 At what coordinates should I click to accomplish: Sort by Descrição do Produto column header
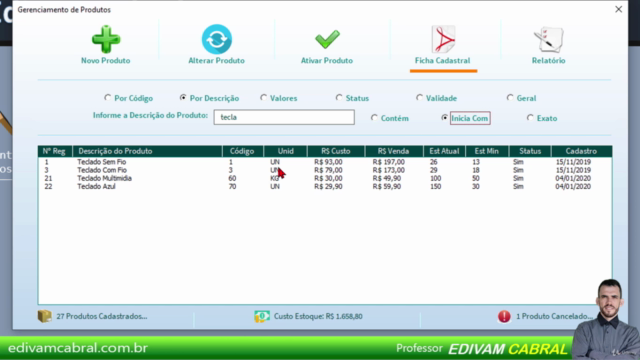coord(147,151)
